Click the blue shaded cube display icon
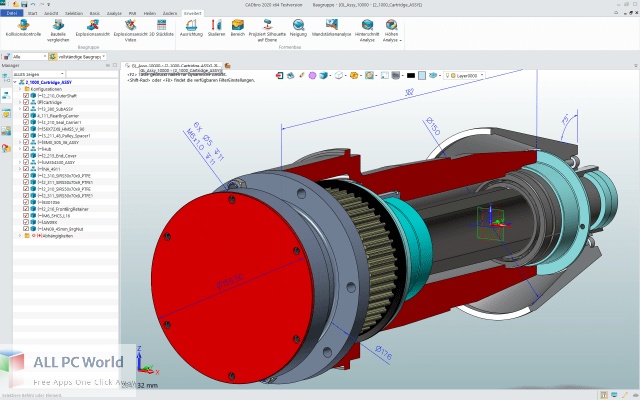This screenshot has height=400, width=640. click(x=323, y=76)
